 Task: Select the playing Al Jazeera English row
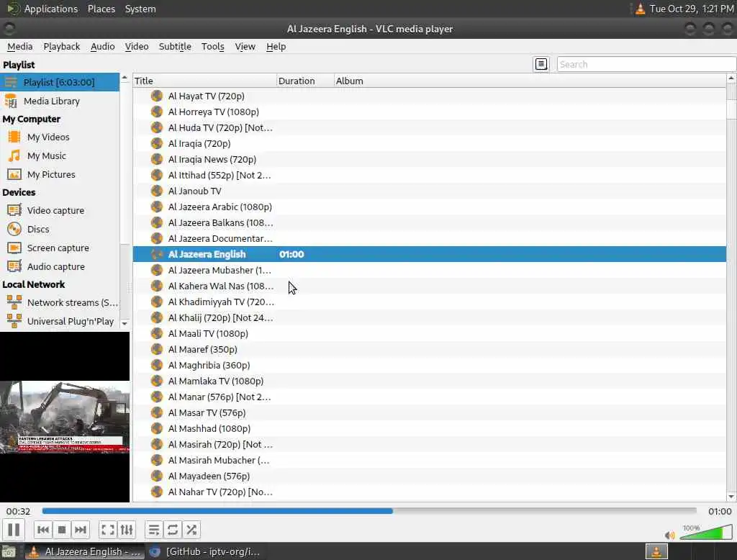[x=429, y=254]
